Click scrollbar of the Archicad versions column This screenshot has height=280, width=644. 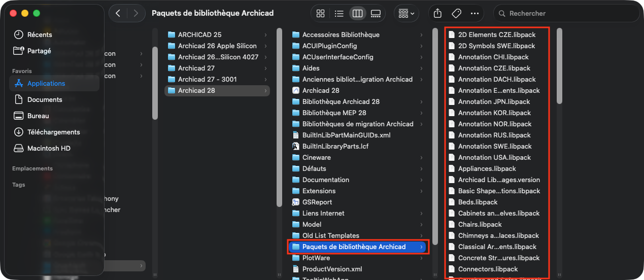[279, 118]
